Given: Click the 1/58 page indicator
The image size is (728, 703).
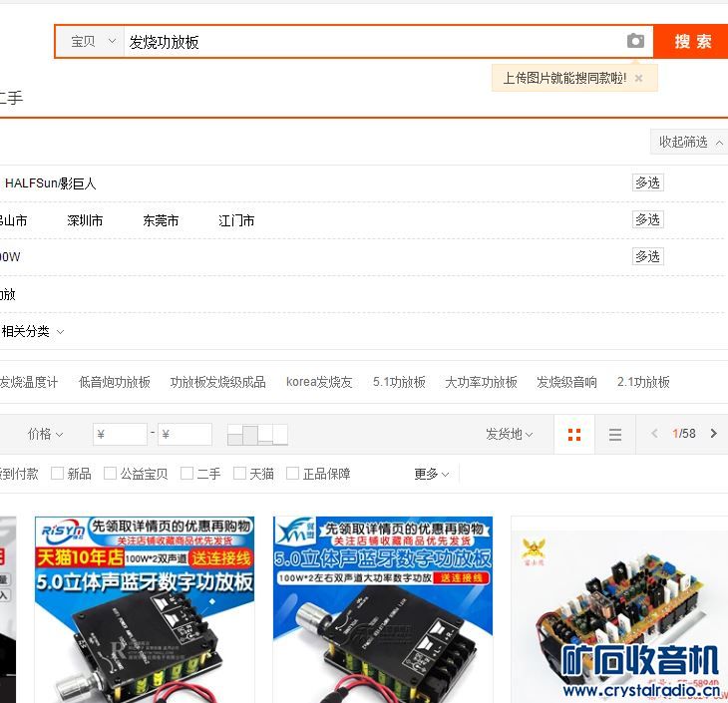Looking at the screenshot, I should [684, 434].
